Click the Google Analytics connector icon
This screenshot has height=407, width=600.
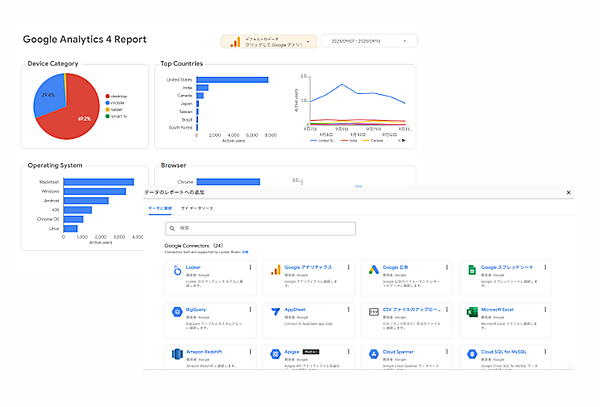pyautogui.click(x=272, y=269)
